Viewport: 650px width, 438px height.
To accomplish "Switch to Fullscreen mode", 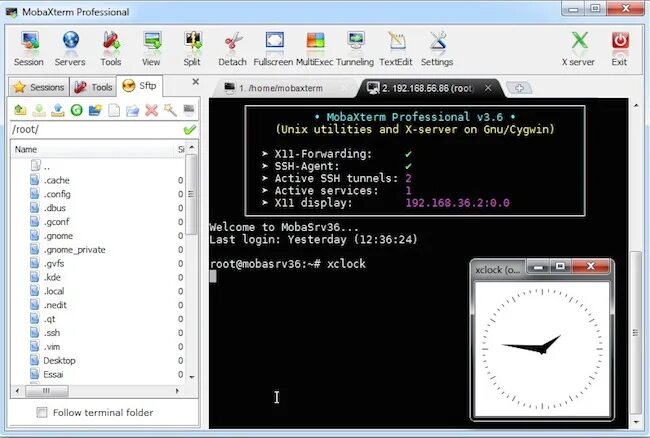I will [x=273, y=48].
